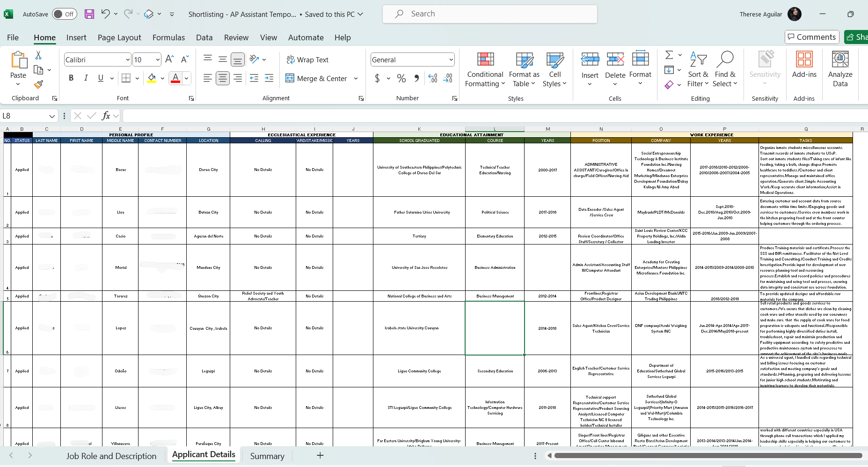Open Sort & Filter dropdown

pyautogui.click(x=698, y=69)
